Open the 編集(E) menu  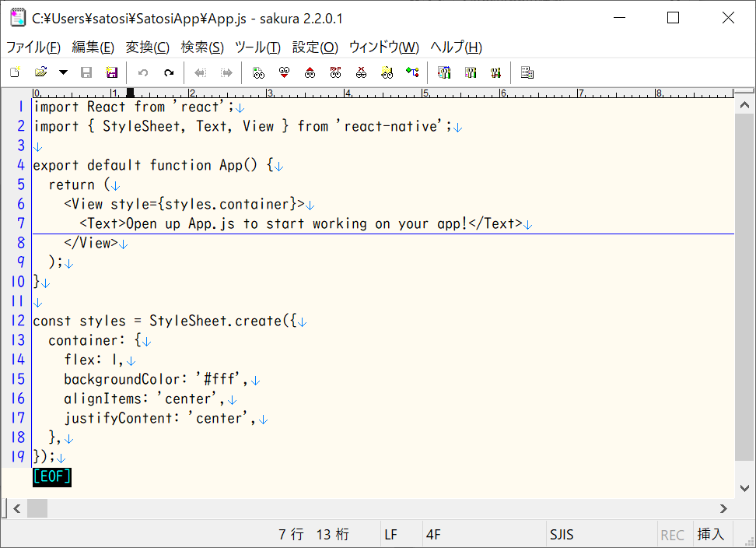click(93, 47)
